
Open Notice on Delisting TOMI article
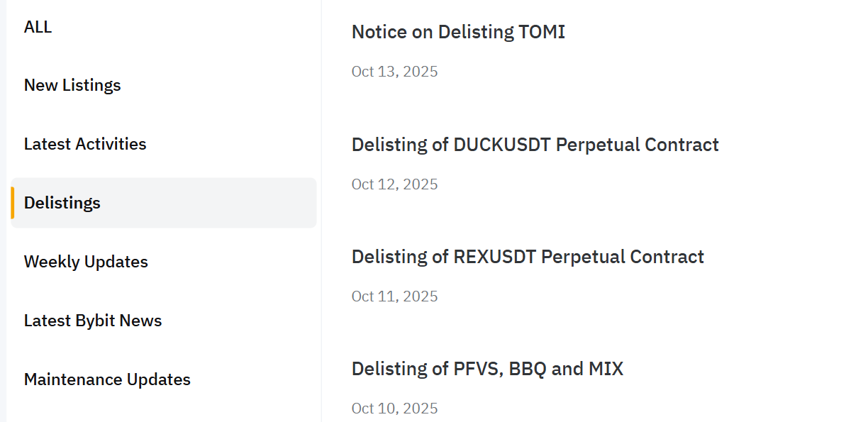[458, 32]
